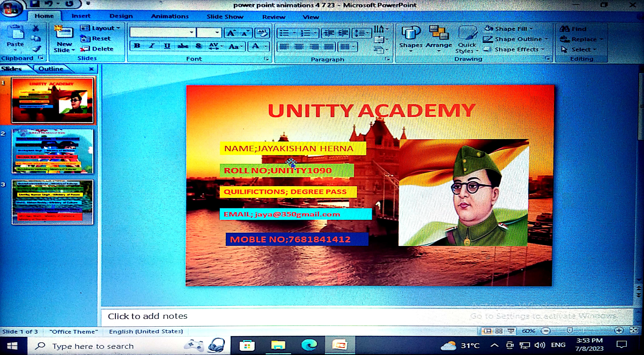
Task: Increase font size with grow button
Action: point(231,33)
